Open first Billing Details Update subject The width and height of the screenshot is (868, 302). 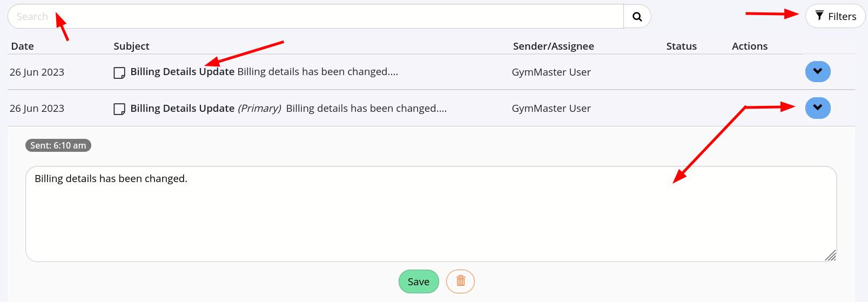point(183,71)
